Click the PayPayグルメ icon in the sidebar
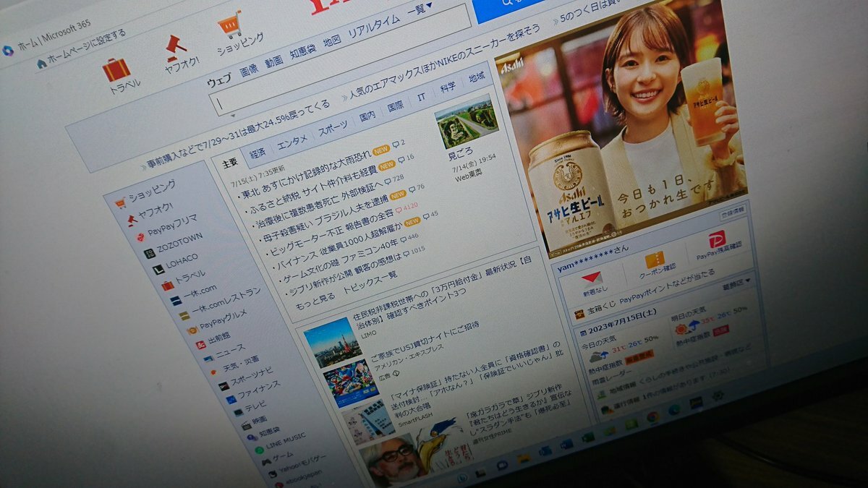 coord(192,330)
